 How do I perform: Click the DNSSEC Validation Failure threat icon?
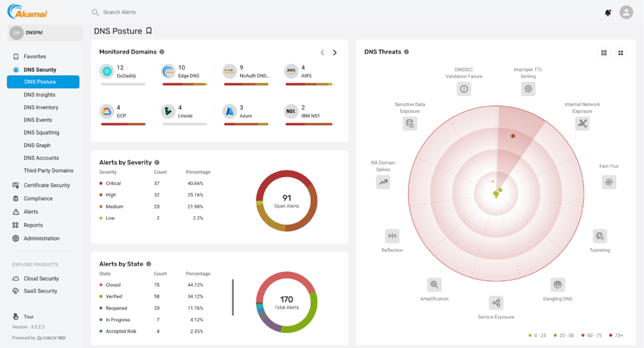click(464, 89)
